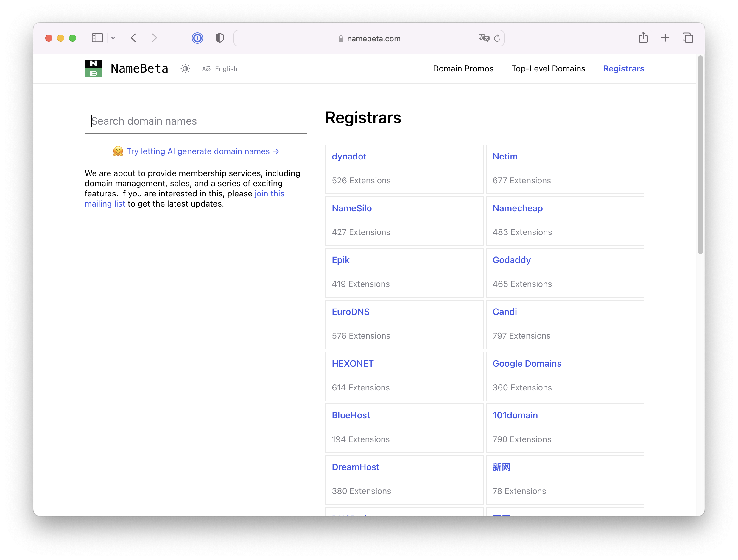The width and height of the screenshot is (738, 560).
Task: Click the address bar padlock icon
Action: 341,39
